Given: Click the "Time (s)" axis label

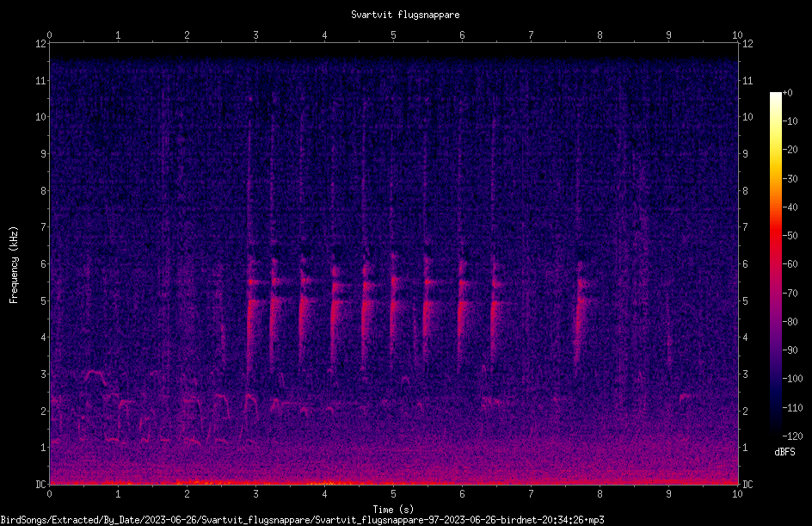Looking at the screenshot, I should [393, 510].
